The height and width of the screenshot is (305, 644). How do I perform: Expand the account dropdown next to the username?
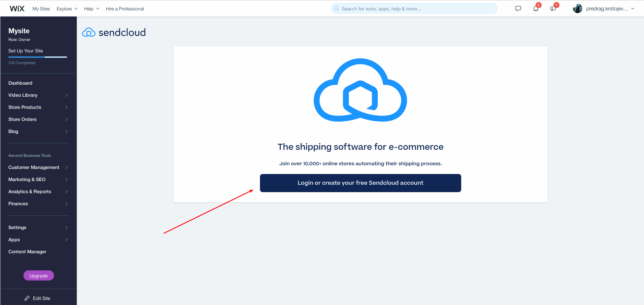(633, 9)
